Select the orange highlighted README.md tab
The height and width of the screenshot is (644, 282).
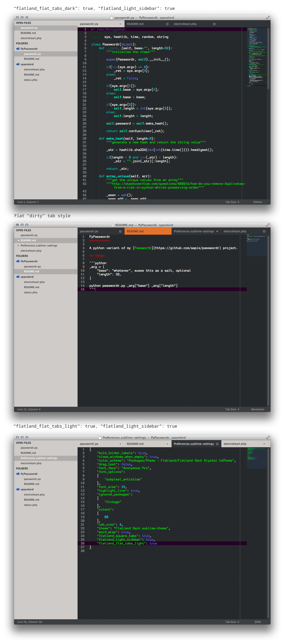pyautogui.click(x=148, y=232)
